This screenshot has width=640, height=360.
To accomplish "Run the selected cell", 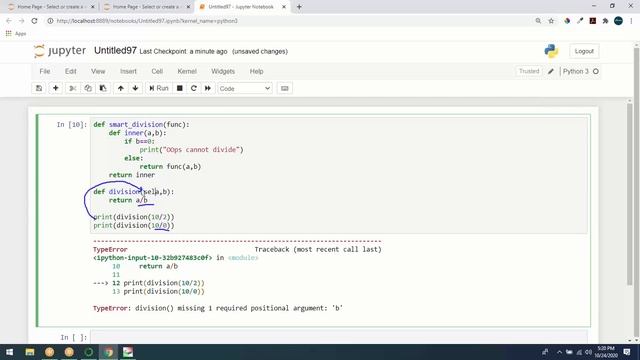I will tap(159, 88).
